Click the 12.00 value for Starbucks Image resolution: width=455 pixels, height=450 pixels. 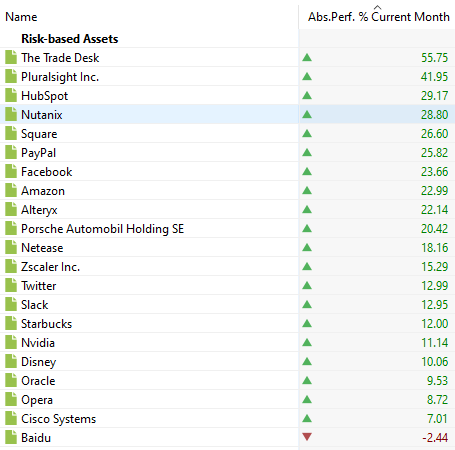pos(435,324)
